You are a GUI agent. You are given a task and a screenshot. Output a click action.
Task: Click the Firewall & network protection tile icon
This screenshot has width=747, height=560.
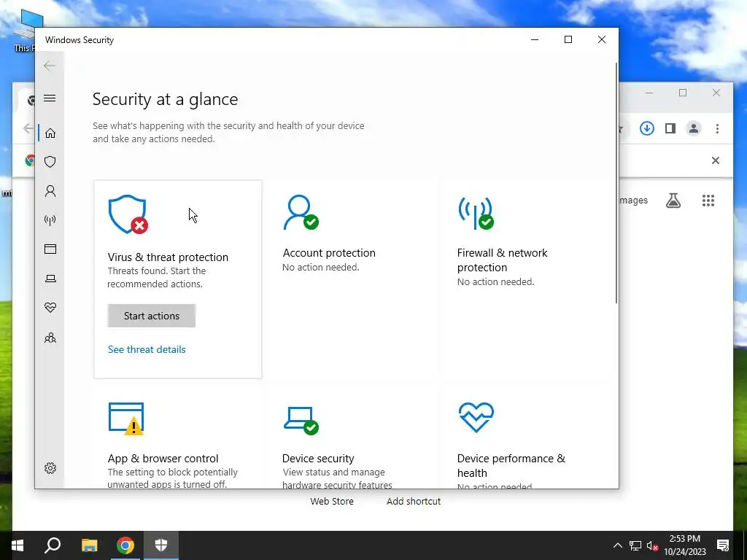pos(476,212)
